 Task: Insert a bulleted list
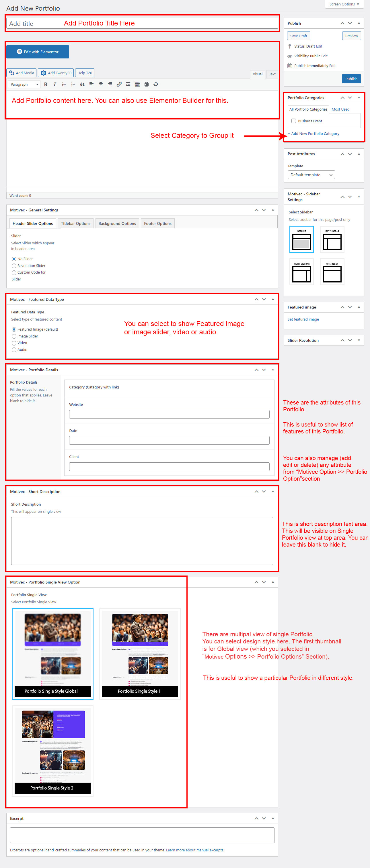tap(64, 84)
